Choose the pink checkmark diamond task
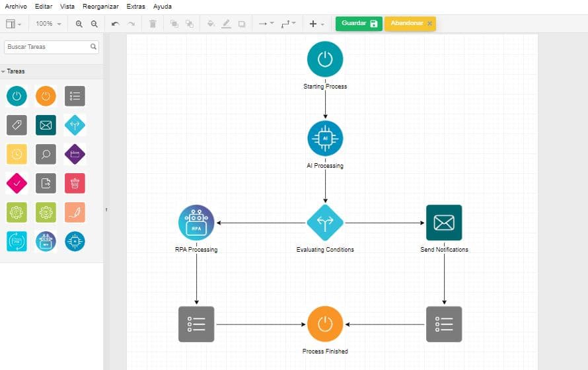The image size is (588, 370). click(x=17, y=183)
